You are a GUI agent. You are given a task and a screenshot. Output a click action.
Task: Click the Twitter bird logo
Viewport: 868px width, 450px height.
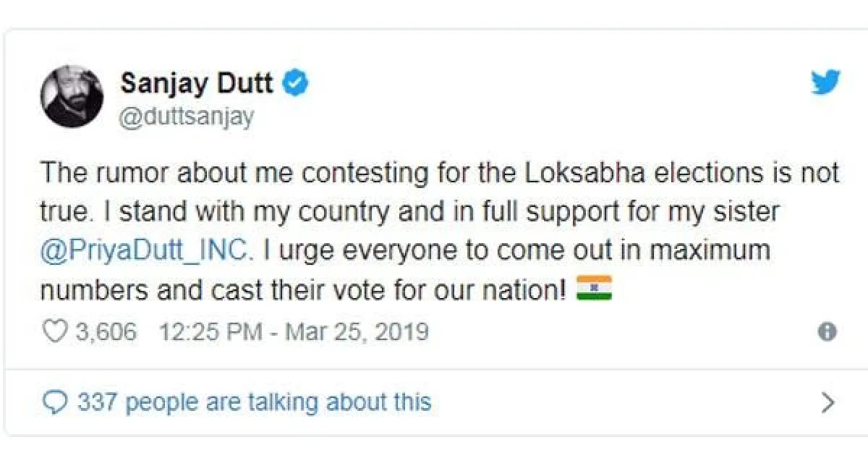tap(825, 82)
